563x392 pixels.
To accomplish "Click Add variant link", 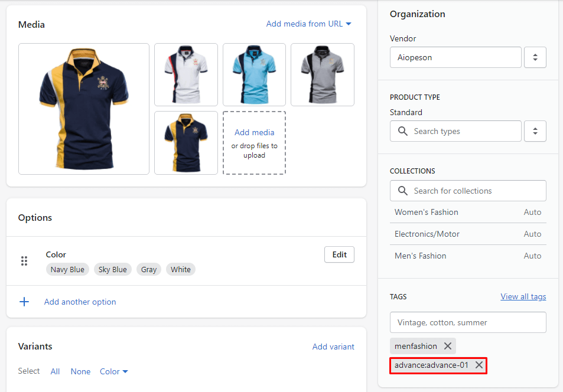I will [x=333, y=347].
